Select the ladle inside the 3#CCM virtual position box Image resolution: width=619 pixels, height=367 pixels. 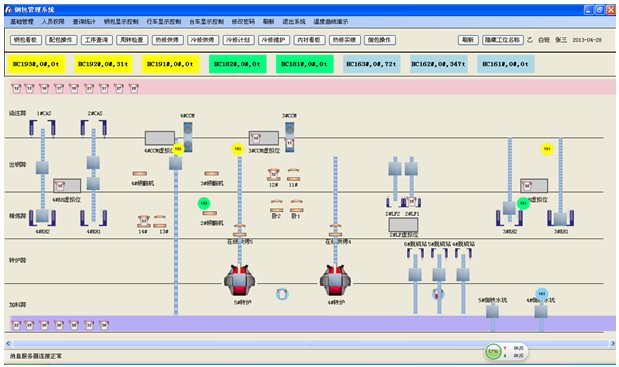(256, 138)
